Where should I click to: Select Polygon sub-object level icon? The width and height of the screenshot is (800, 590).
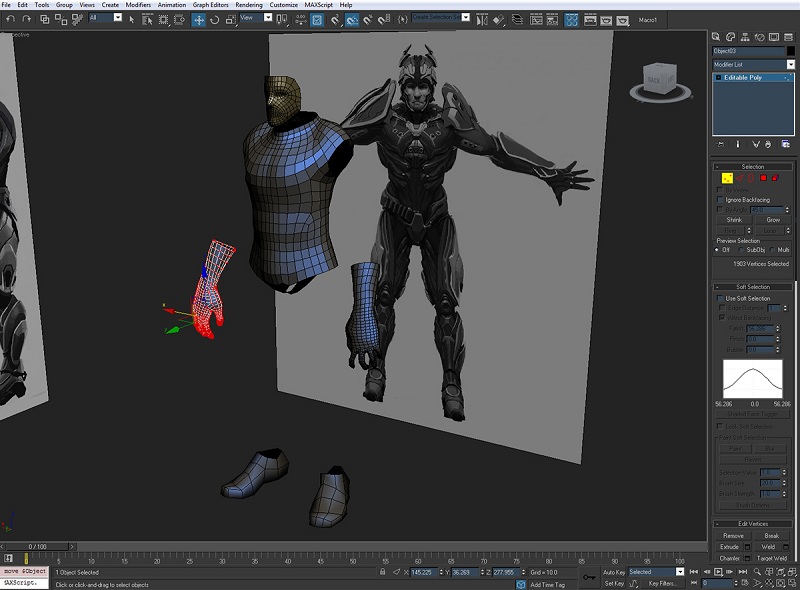click(x=763, y=178)
